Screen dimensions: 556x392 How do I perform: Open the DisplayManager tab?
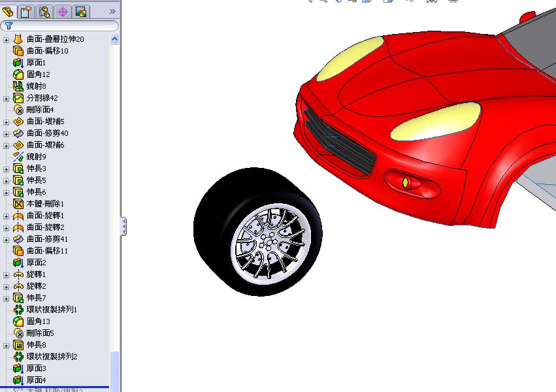point(80,10)
